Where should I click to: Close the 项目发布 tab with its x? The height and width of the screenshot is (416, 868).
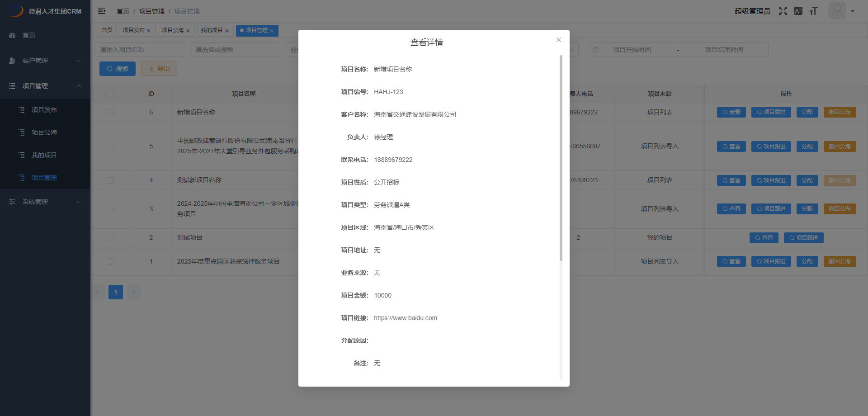149,31
